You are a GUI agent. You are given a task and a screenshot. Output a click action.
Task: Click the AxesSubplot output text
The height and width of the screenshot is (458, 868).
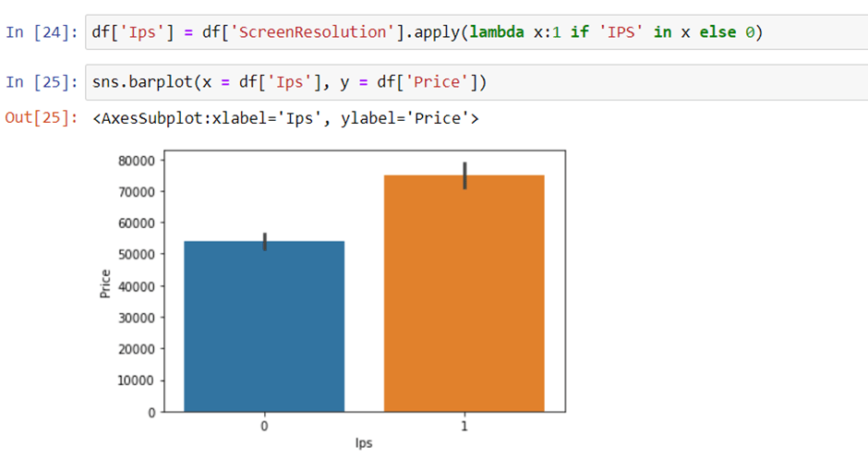[x=285, y=118]
